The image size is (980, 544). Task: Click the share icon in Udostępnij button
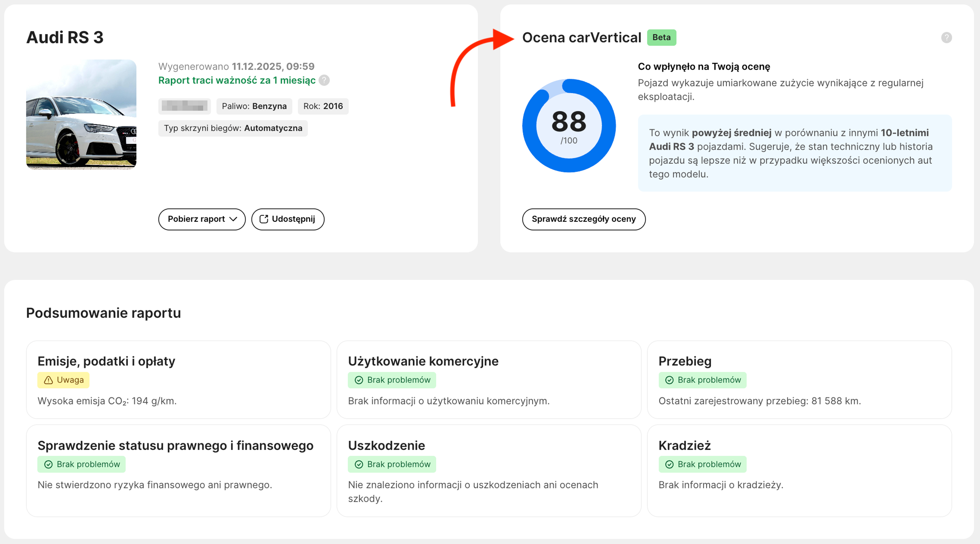[x=264, y=219]
